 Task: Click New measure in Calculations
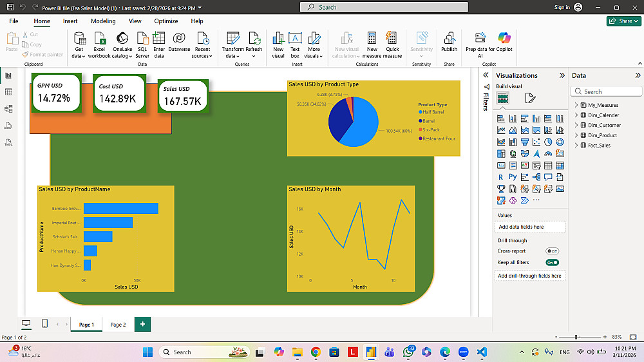coord(372,45)
